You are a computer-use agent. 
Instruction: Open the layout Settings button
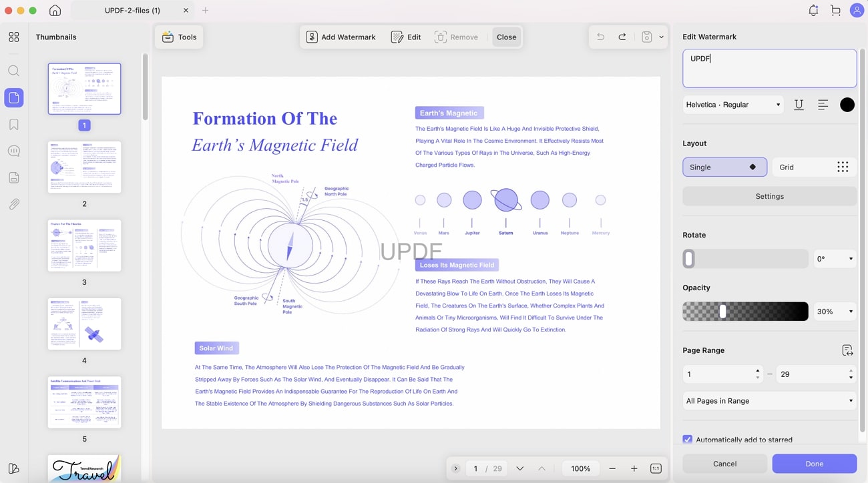click(x=769, y=196)
